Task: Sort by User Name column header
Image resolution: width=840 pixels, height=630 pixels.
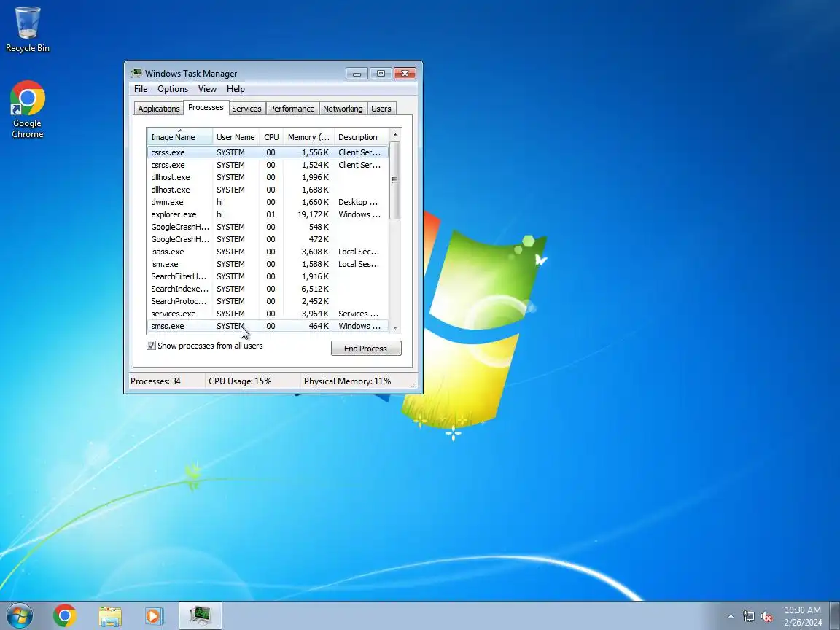Action: 236,137
